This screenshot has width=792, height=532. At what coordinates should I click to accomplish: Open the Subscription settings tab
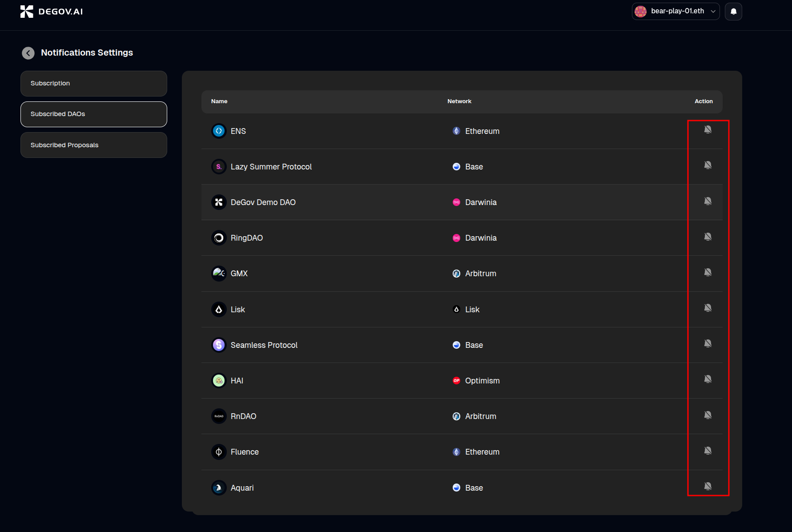[94, 84]
